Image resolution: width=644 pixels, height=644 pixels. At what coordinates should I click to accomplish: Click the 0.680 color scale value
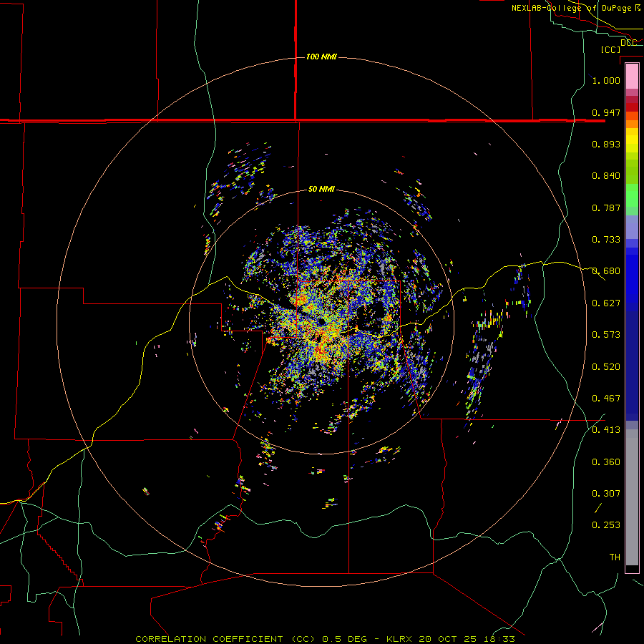click(x=606, y=271)
